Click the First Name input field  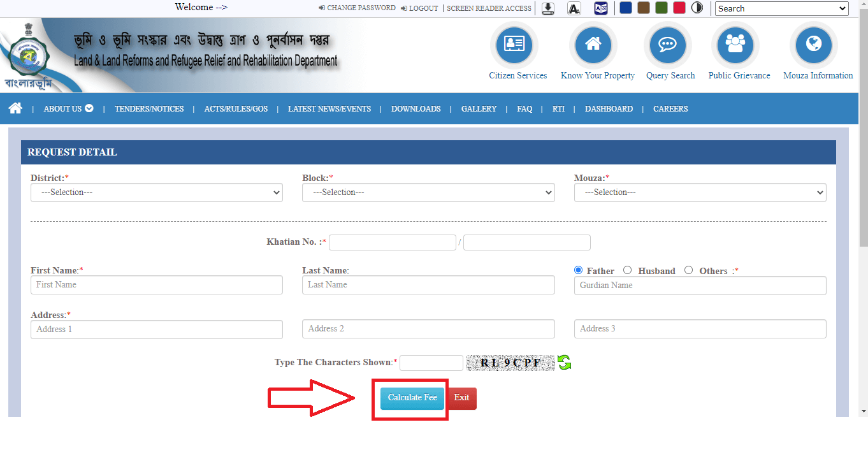click(x=157, y=285)
